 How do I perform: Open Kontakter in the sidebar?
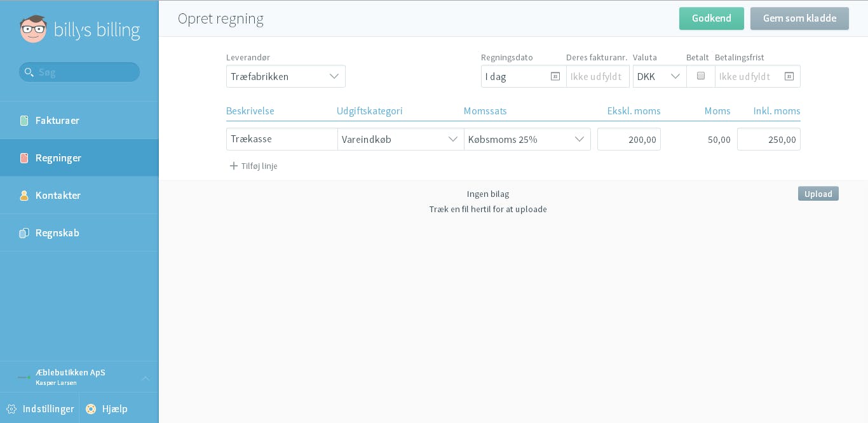(79, 196)
